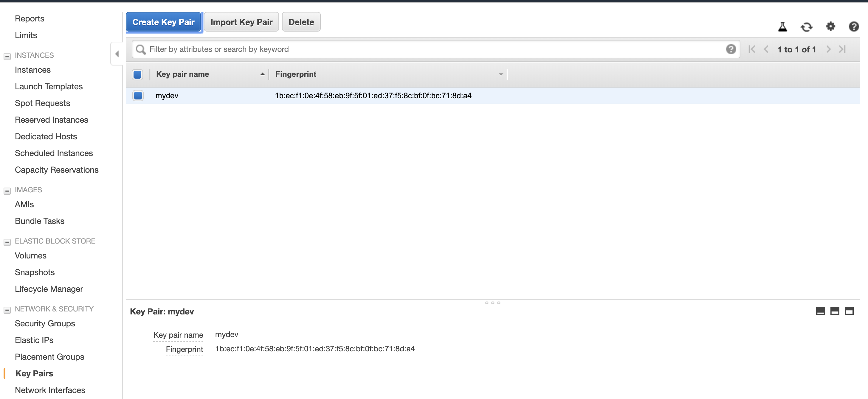Viewport: 868px width, 399px height.
Task: Open Launch Templates in sidebar
Action: (49, 87)
